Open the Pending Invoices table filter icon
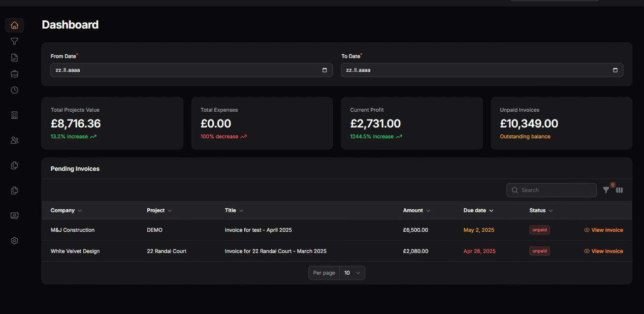The width and height of the screenshot is (644, 314). click(606, 190)
